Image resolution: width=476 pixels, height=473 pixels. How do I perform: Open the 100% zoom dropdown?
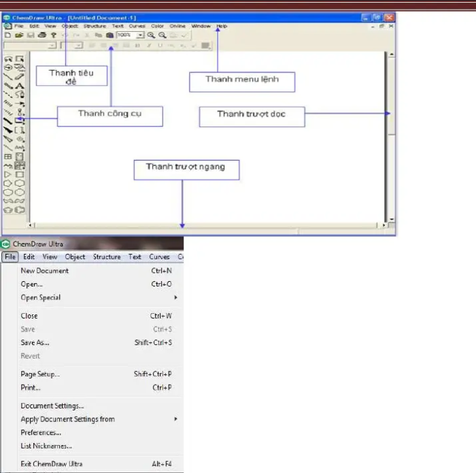coord(140,35)
